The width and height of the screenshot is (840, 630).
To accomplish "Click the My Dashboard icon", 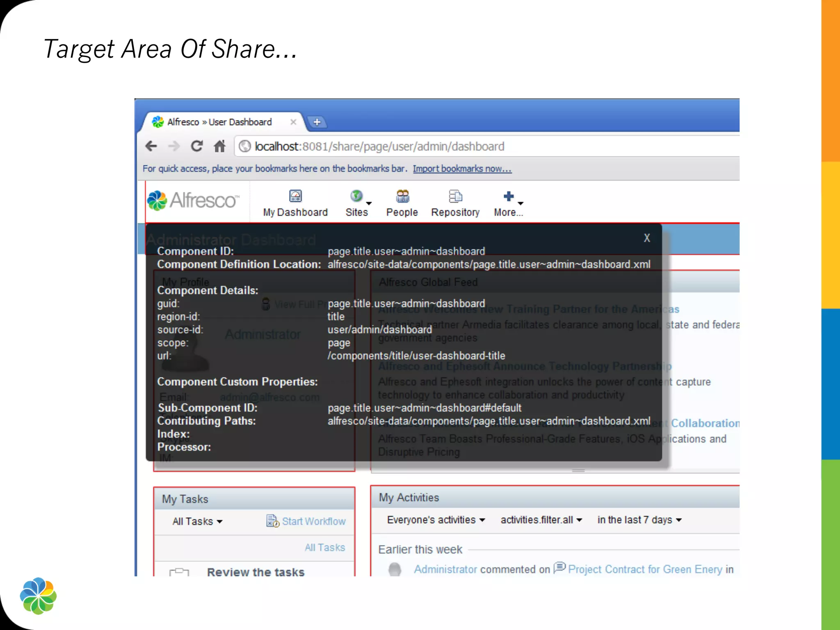I will 295,196.
